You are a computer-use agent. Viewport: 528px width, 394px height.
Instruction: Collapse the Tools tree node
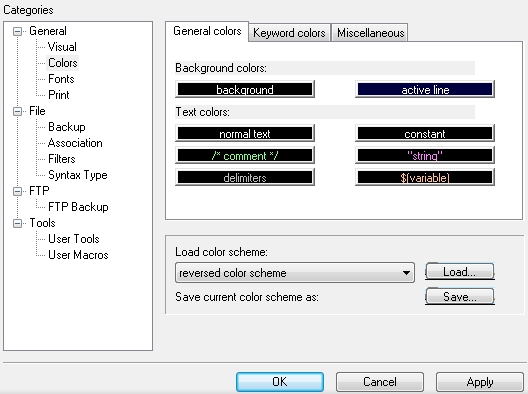(x=17, y=224)
